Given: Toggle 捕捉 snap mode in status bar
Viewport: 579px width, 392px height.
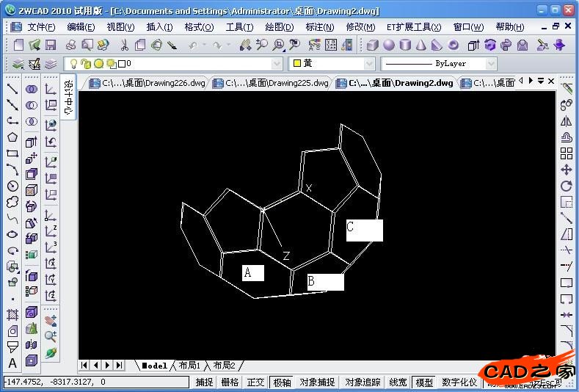Looking at the screenshot, I should pyautogui.click(x=204, y=382).
